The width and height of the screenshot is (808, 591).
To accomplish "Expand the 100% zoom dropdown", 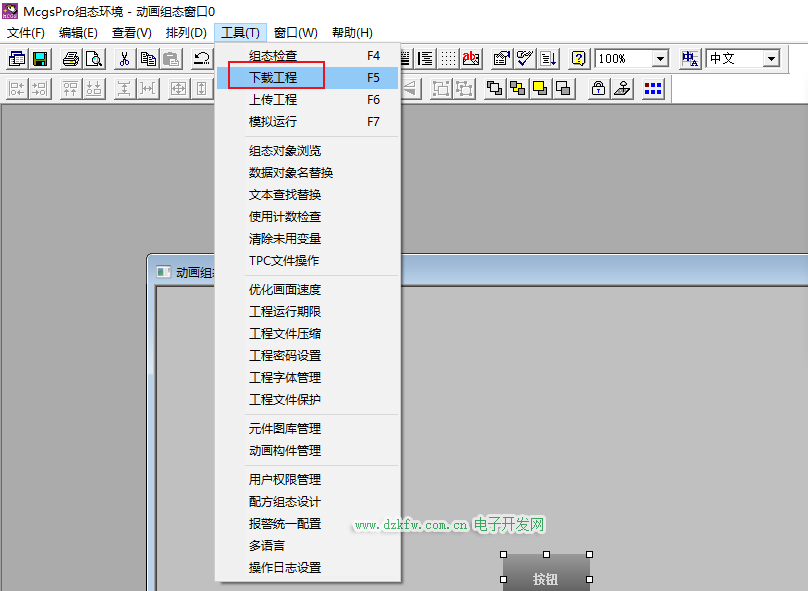I will click(660, 59).
